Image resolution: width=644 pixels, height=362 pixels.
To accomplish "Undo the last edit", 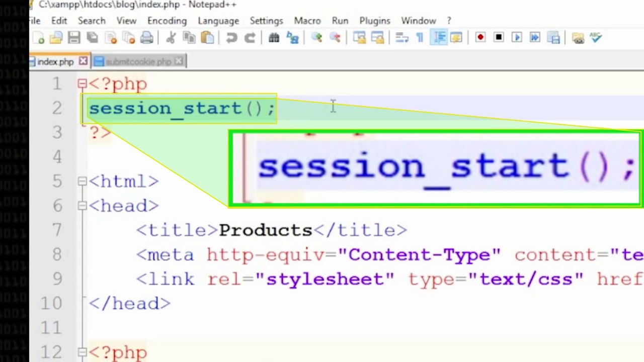I will [x=231, y=38].
